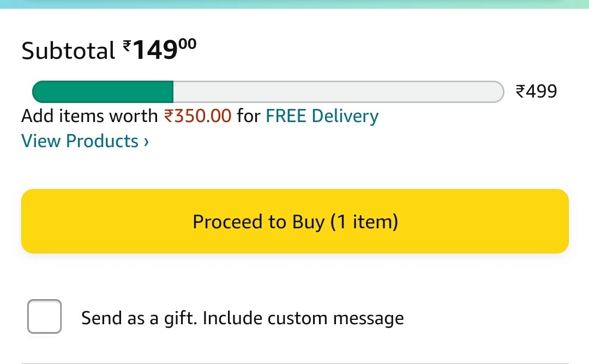589x364 pixels.
Task: Click the rupee symbol before 499
Action: pyautogui.click(x=520, y=91)
